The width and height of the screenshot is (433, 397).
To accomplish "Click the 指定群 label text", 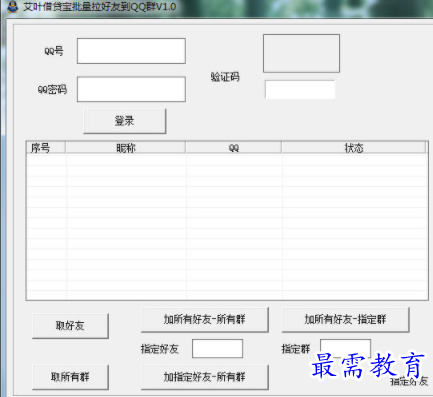I will [296, 349].
